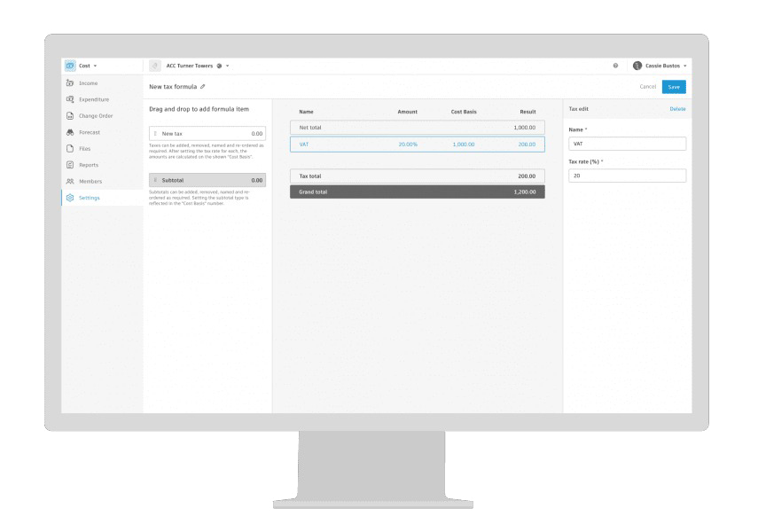
Task: Click the Income sidebar icon
Action: (70, 83)
